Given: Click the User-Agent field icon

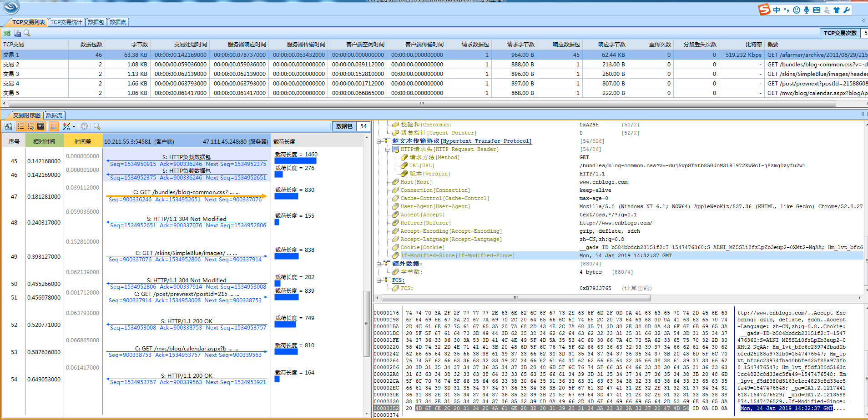Looking at the screenshot, I should click(396, 206).
